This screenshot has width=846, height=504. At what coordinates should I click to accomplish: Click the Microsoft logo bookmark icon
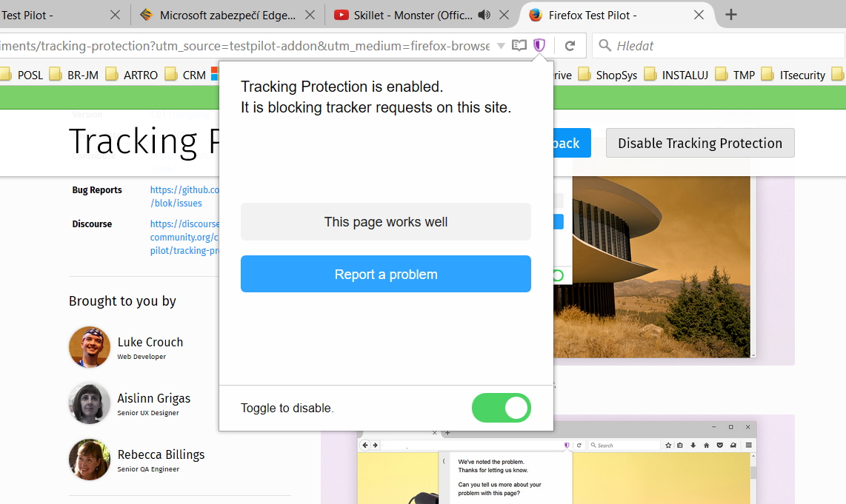[214, 75]
